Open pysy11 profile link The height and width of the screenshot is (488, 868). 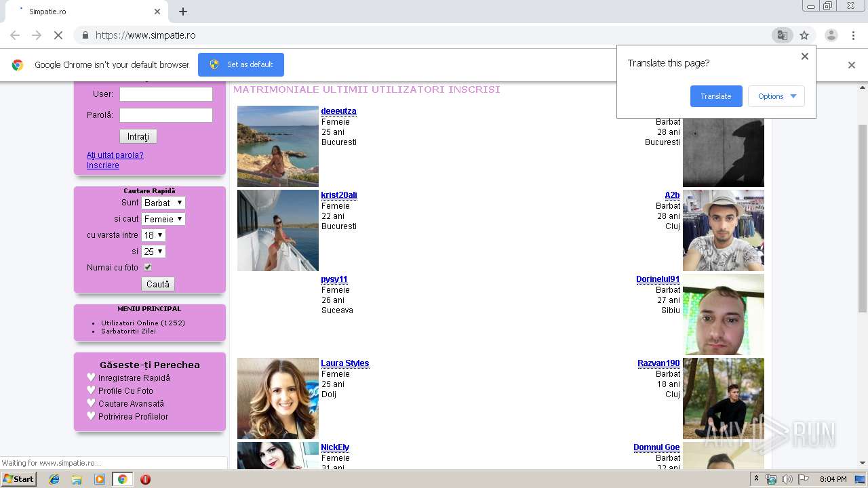pyautogui.click(x=334, y=279)
